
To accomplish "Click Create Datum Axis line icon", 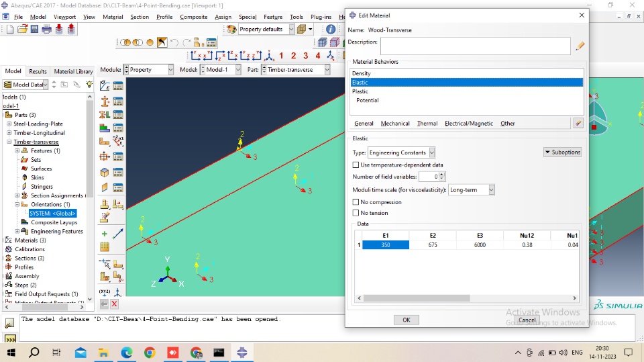I will click(118, 234).
